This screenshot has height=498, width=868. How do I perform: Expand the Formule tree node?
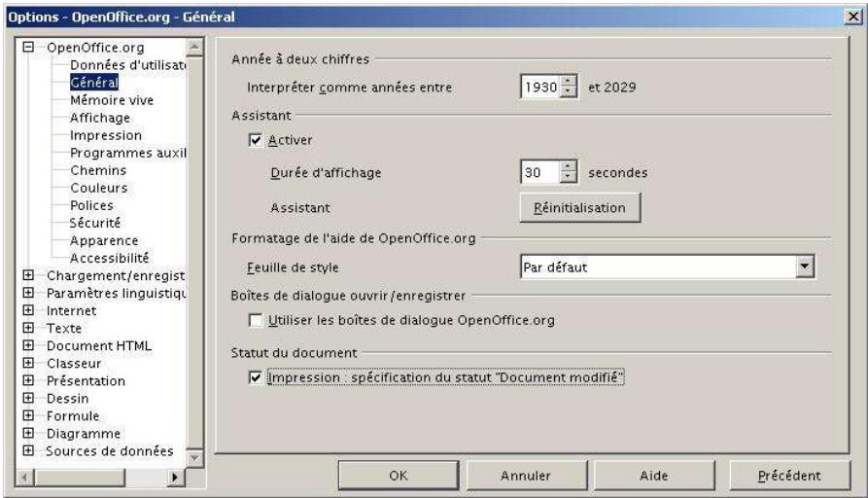[x=28, y=416]
